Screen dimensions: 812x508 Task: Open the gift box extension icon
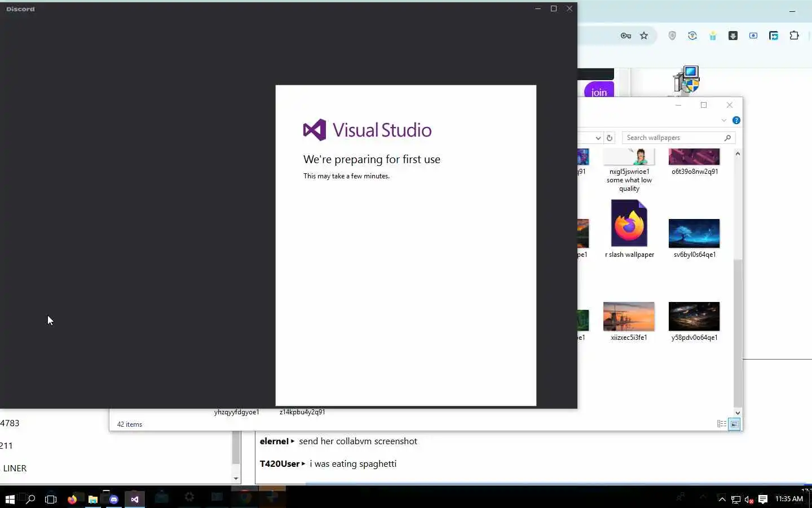tap(713, 36)
